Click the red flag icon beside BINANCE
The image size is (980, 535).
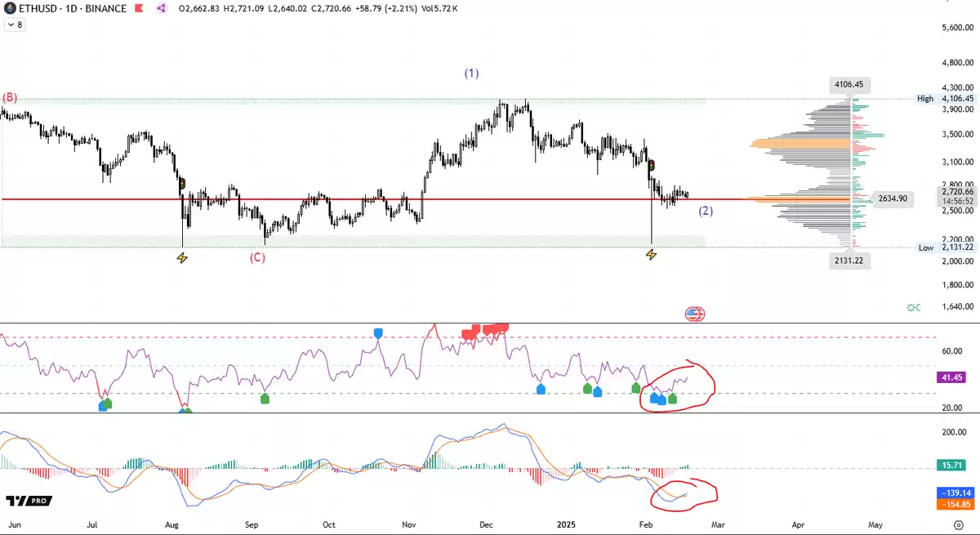point(139,8)
